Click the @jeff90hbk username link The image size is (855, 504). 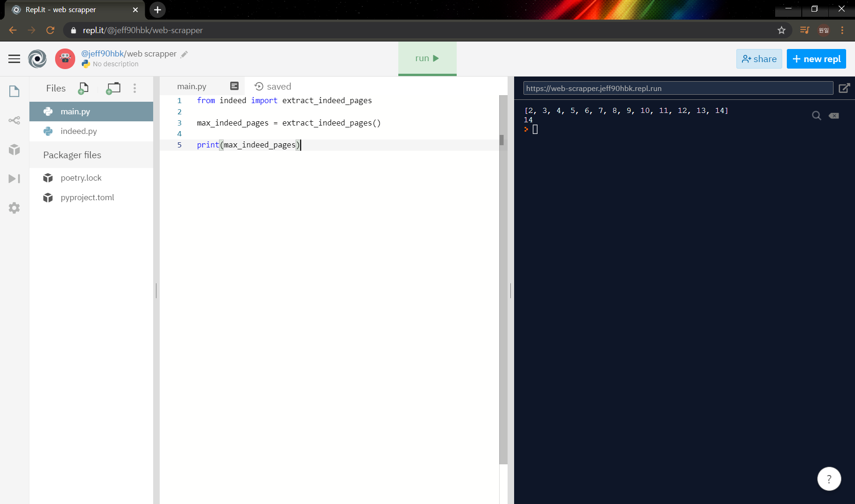[103, 54]
